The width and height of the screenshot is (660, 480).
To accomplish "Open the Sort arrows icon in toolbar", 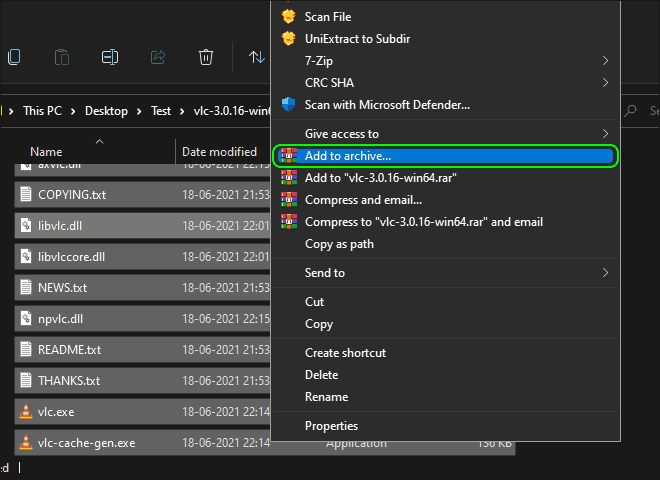I will [257, 57].
